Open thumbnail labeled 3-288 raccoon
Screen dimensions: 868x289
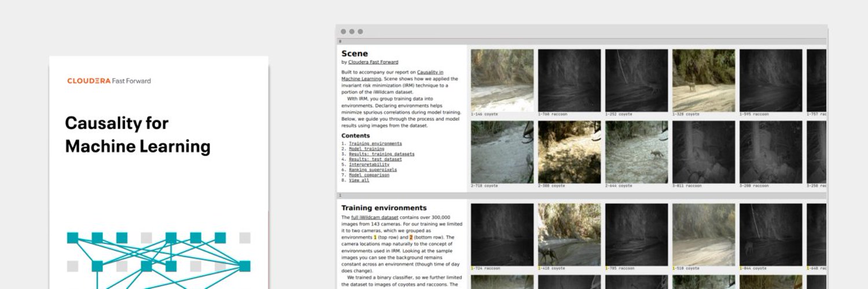771,152
